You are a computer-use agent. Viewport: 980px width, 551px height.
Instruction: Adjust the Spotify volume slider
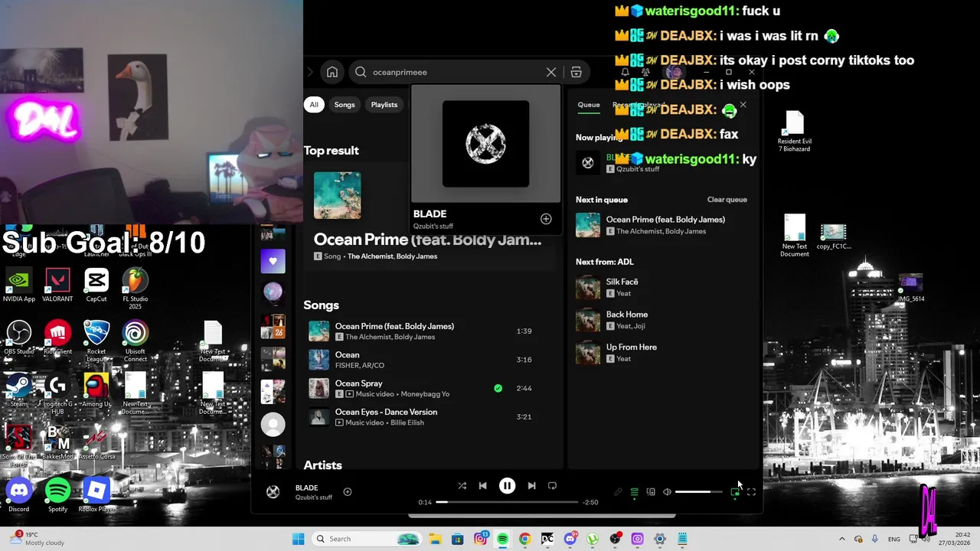coord(698,492)
